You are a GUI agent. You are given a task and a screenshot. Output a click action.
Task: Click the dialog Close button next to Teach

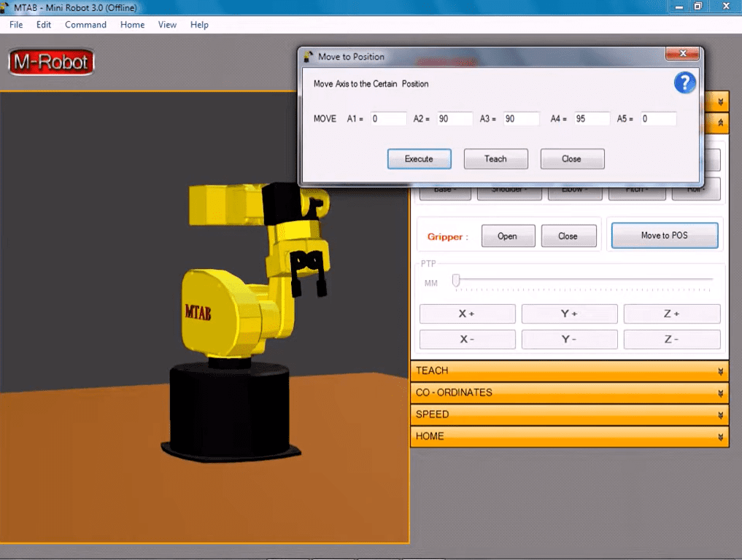tap(572, 159)
